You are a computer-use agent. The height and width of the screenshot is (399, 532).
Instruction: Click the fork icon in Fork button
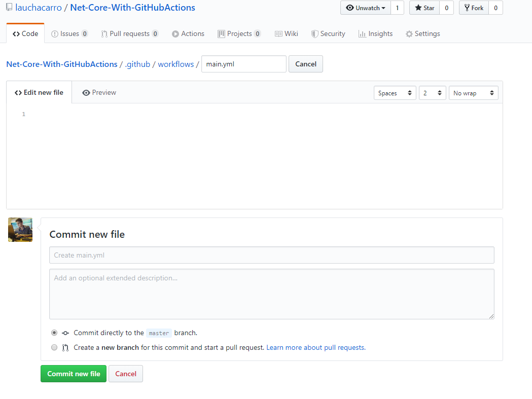467,8
